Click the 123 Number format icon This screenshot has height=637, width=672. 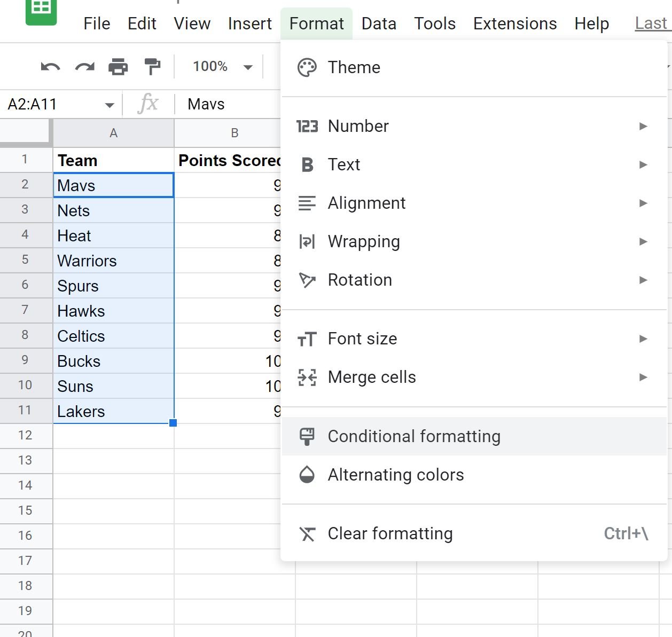click(307, 127)
